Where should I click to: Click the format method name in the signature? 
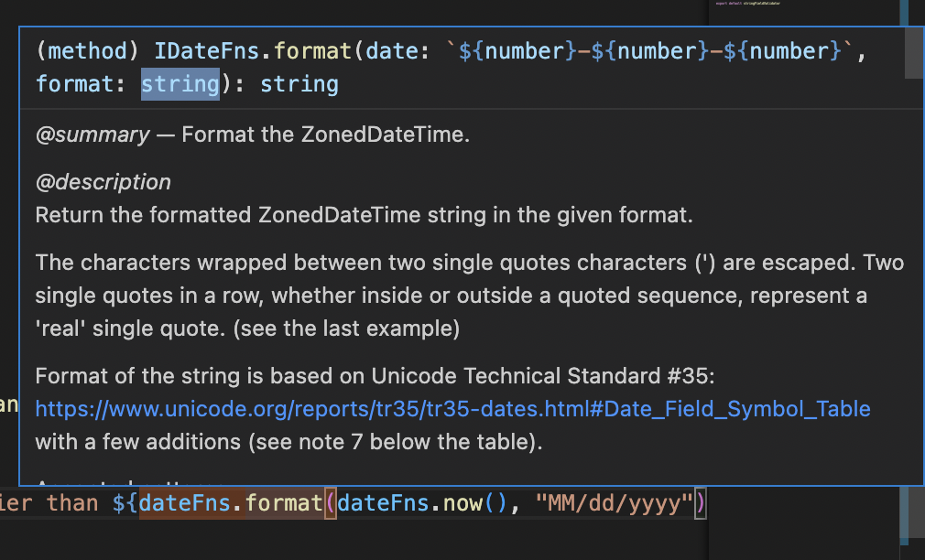[x=312, y=50]
